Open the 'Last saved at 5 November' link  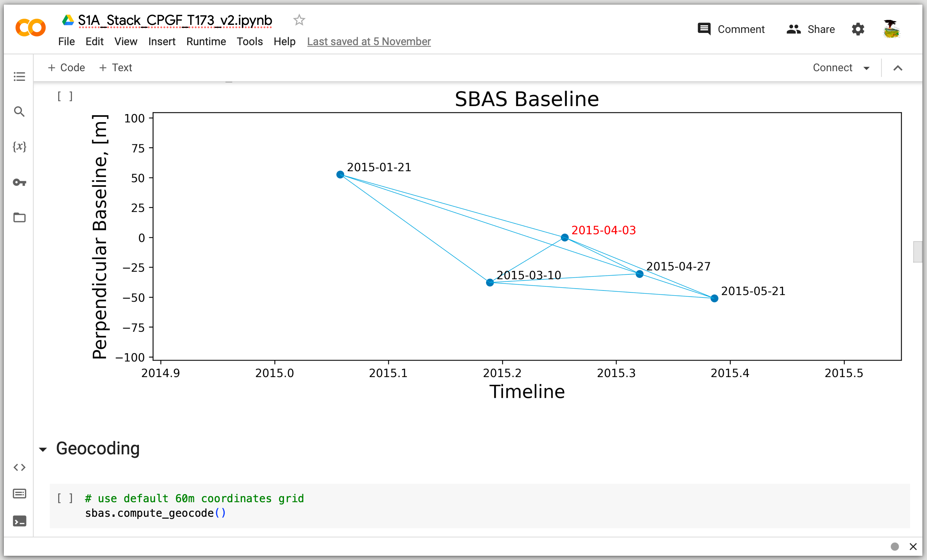click(x=369, y=41)
